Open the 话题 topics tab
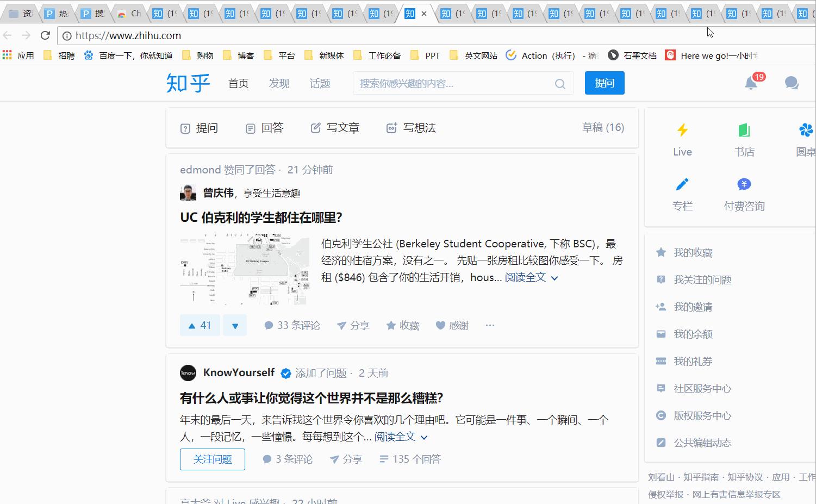Viewport: 816px width, 504px height. pyautogui.click(x=320, y=83)
